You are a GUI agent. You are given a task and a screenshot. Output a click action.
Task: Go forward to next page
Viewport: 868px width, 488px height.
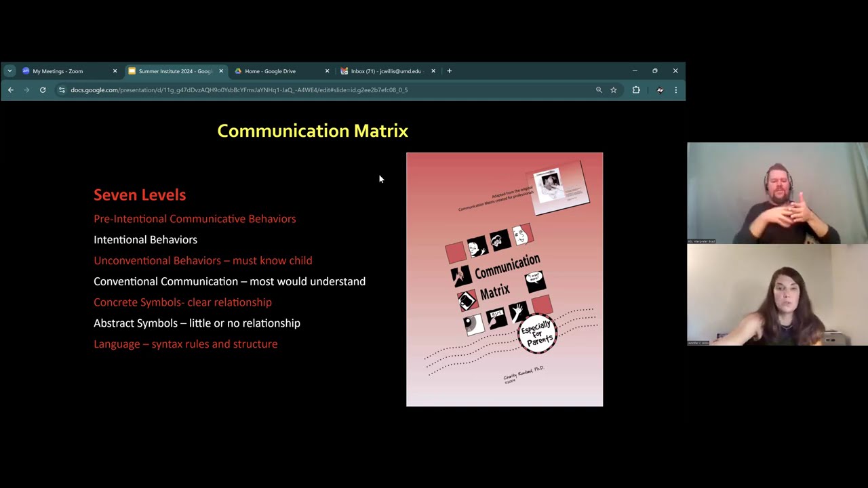[26, 89]
